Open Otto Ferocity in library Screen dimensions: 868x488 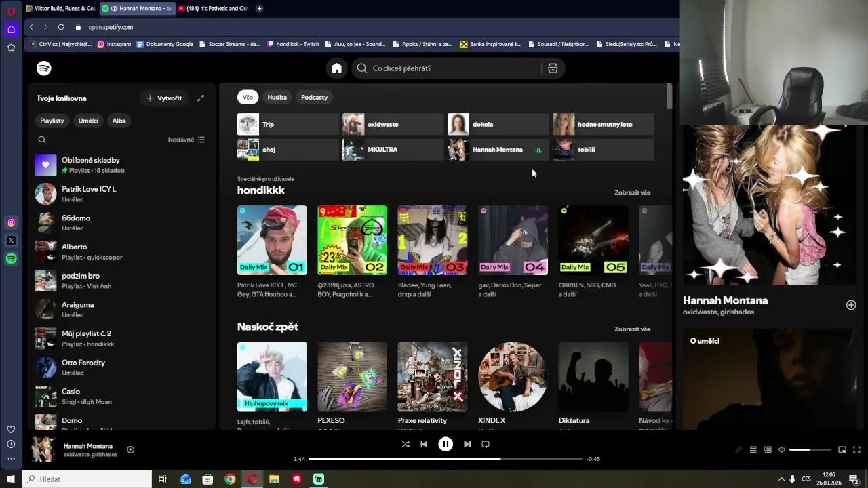122,367
